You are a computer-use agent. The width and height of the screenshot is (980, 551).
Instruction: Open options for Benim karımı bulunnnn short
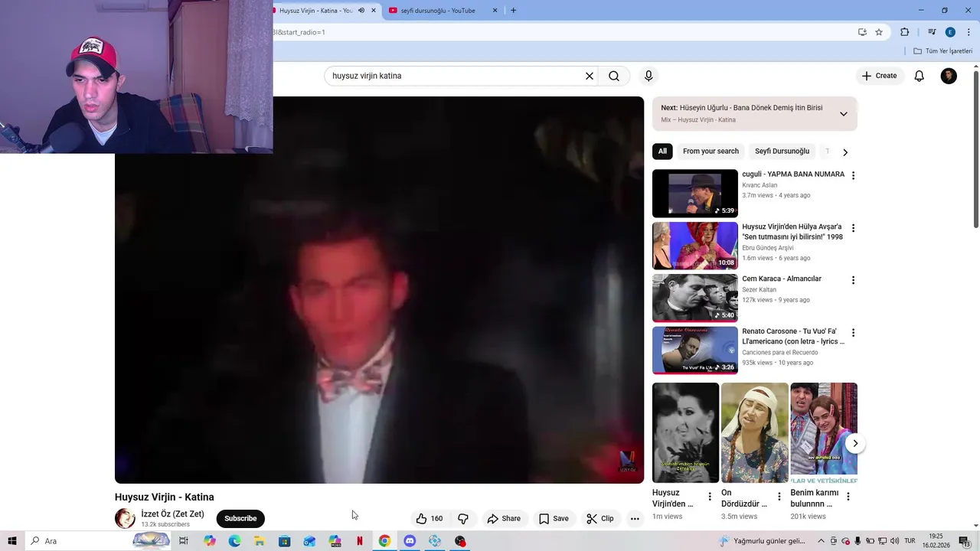[x=848, y=497]
